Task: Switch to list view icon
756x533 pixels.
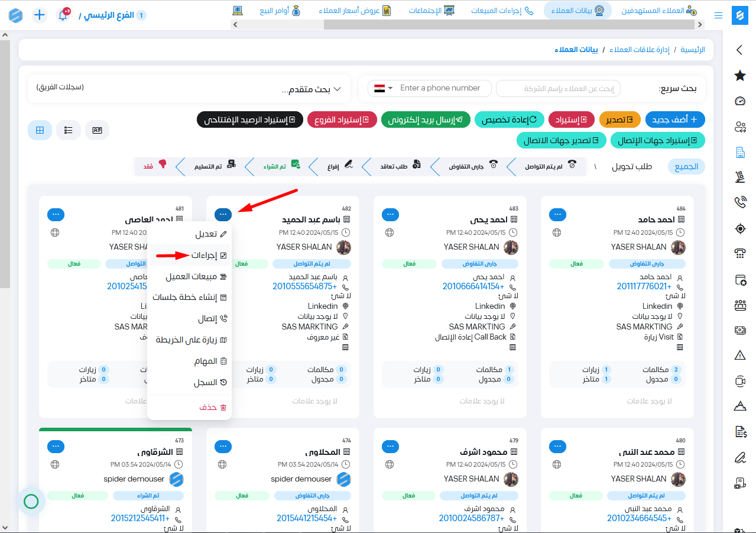Action: click(x=69, y=130)
